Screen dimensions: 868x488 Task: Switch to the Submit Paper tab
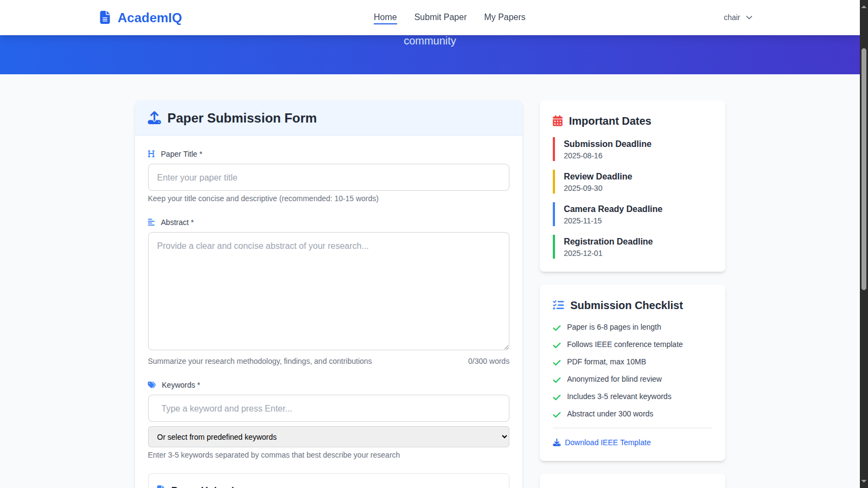[440, 17]
